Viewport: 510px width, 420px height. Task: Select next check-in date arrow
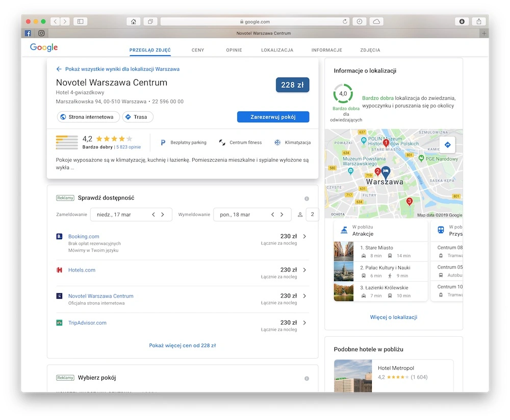pos(163,214)
